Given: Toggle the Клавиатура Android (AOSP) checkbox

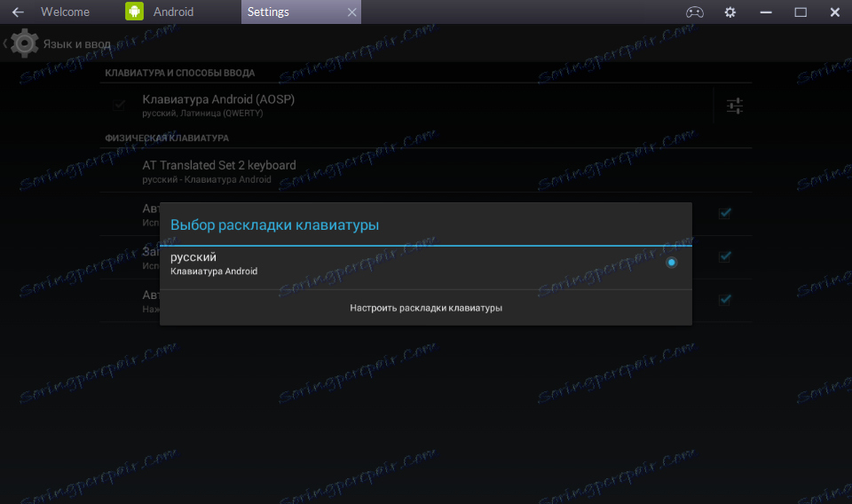Looking at the screenshot, I should (x=119, y=105).
